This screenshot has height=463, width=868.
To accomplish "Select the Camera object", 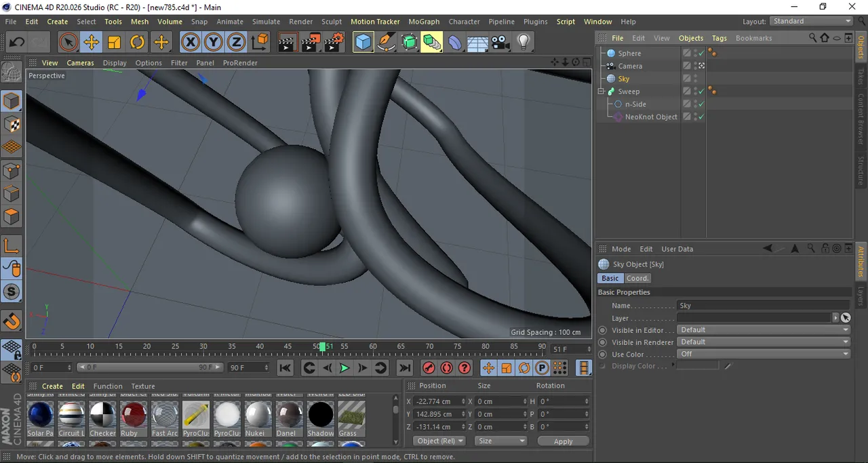I will click(630, 66).
